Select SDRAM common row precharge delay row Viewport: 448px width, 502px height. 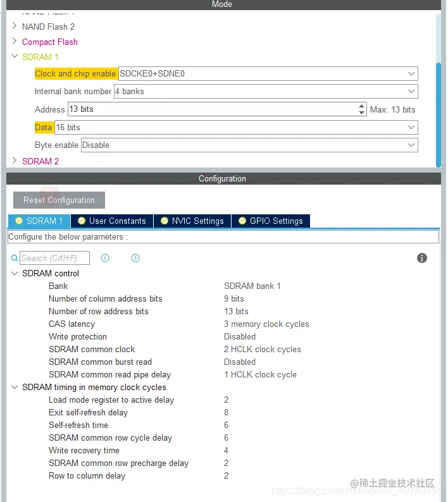point(223,463)
